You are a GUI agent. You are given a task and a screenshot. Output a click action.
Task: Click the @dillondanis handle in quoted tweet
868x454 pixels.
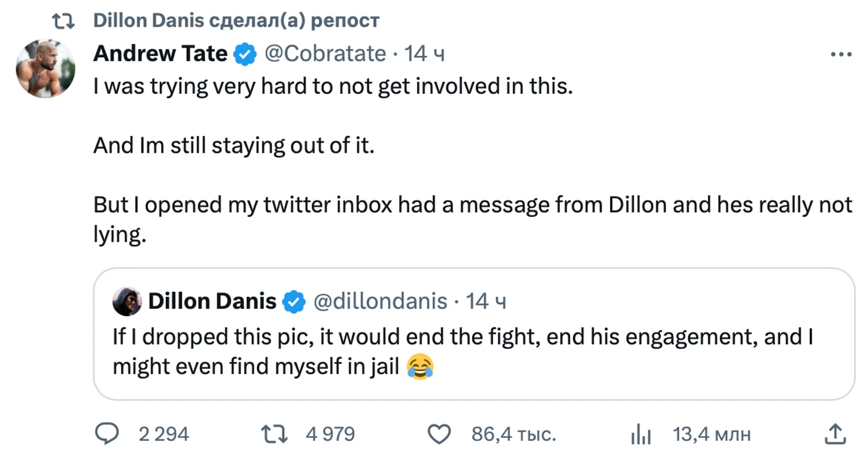[380, 301]
